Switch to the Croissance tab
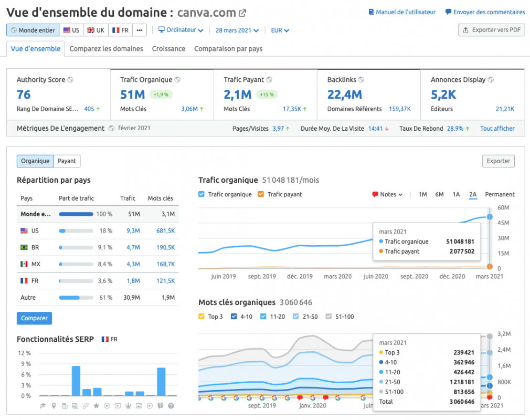530x420 pixels. 168,49
